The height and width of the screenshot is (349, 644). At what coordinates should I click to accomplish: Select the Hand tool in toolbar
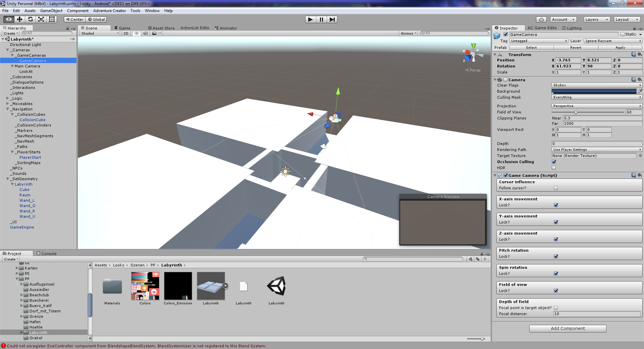tap(9, 19)
